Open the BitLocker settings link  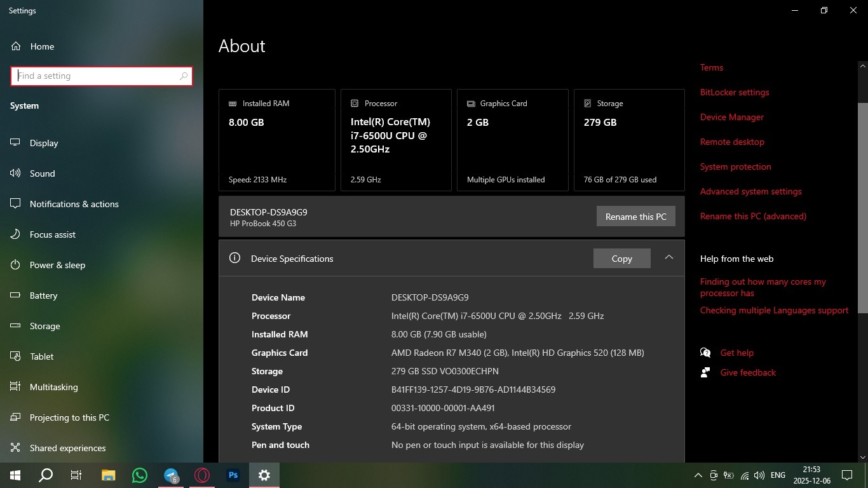tap(734, 92)
